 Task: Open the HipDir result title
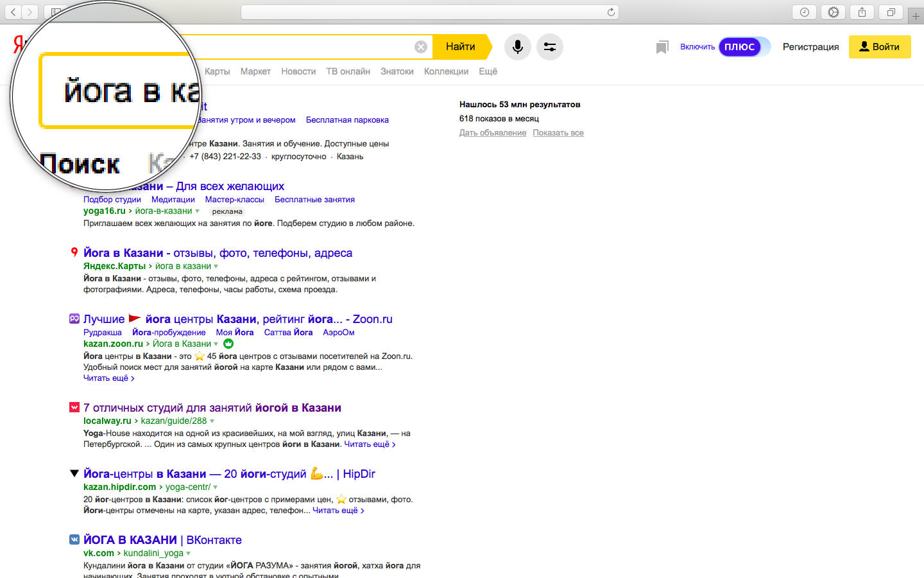coord(229,474)
